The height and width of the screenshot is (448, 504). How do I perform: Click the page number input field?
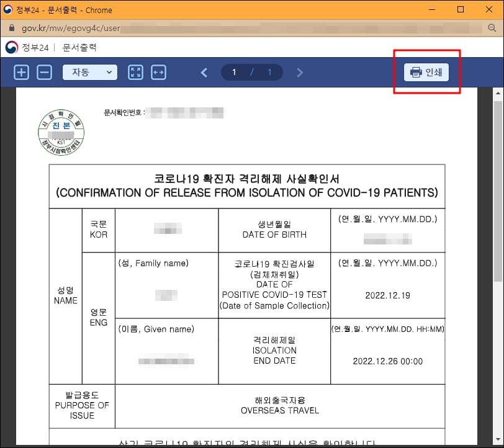(x=233, y=72)
